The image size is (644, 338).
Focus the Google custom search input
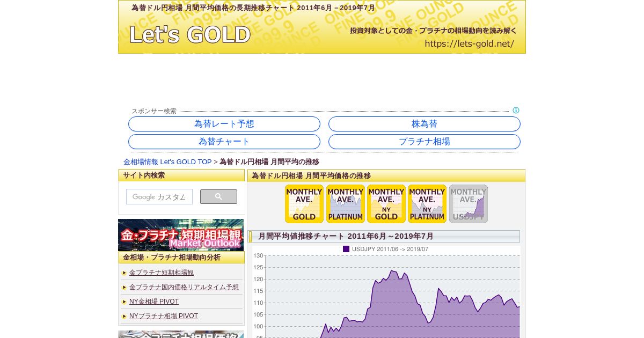coord(159,197)
